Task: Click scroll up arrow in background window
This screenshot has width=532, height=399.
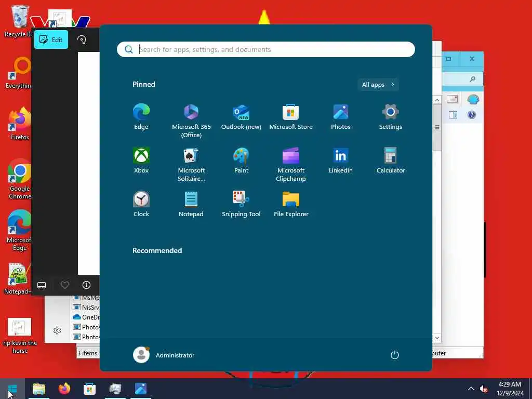Action: click(x=437, y=100)
